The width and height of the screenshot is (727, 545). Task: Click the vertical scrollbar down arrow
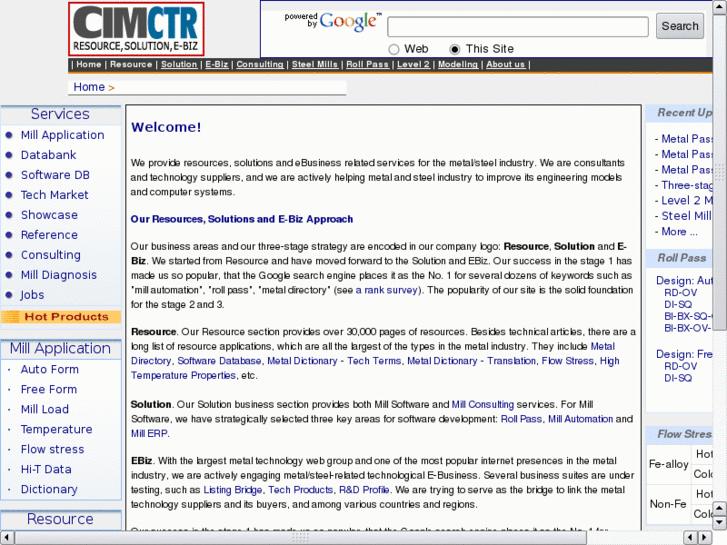pyautogui.click(x=719, y=523)
